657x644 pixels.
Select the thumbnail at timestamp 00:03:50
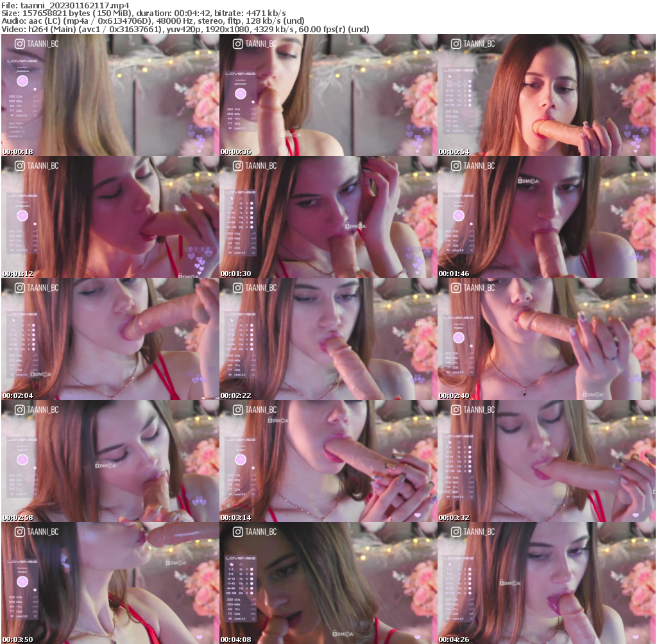coord(110,583)
